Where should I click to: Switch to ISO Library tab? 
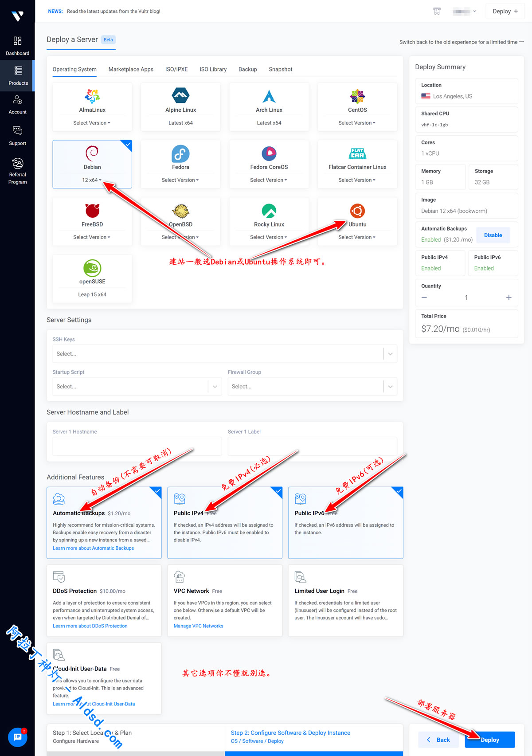click(213, 69)
